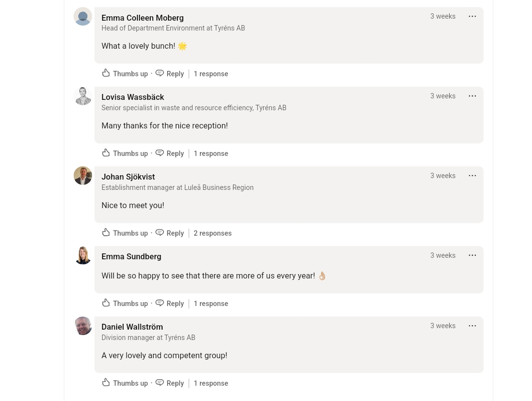Click Lovisa Wassbäck's profile photo
The width and height of the screenshot is (532, 401).
coord(83,96)
